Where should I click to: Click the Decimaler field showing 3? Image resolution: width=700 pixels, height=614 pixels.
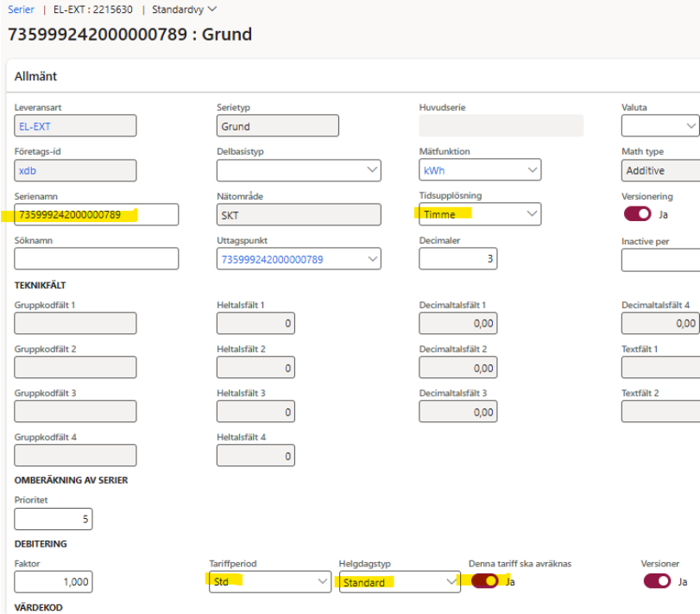click(x=457, y=258)
